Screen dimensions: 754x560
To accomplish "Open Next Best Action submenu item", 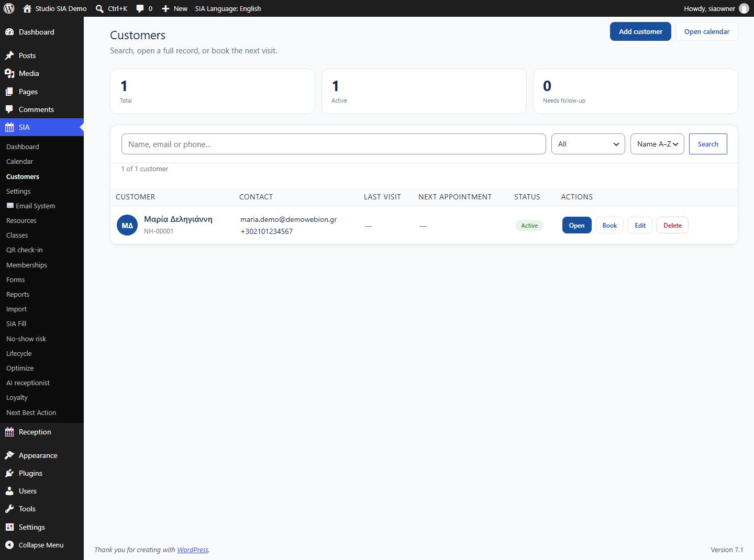I will coord(31,412).
